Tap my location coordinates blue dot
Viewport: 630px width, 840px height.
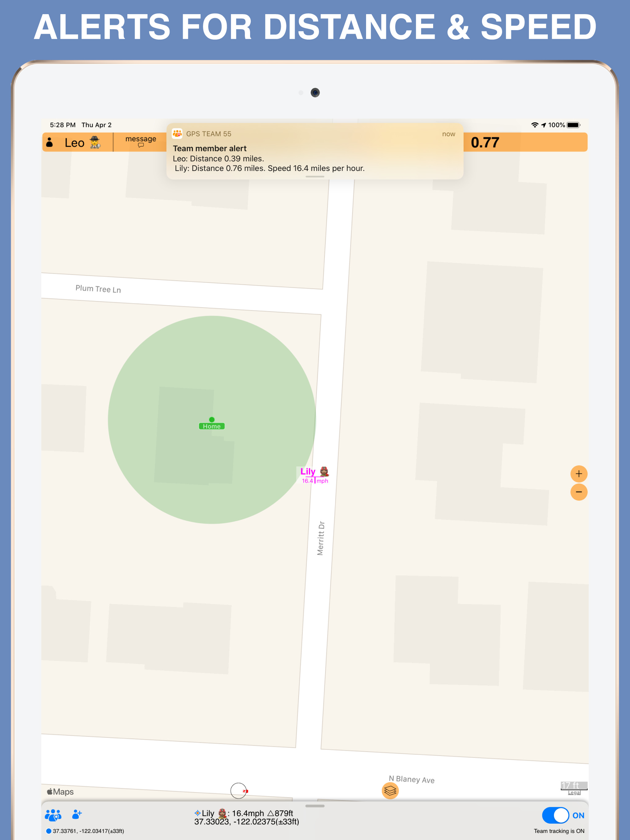pyautogui.click(x=49, y=831)
